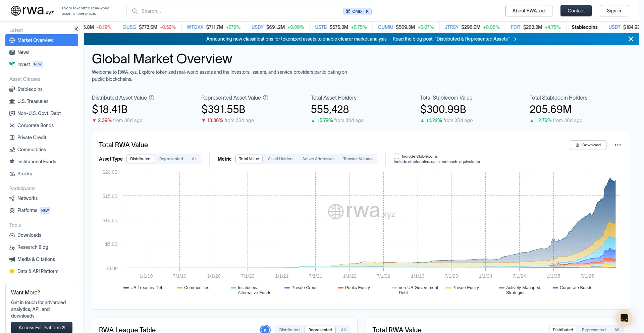Go to the U.S. Treasuries asset class
644x333 pixels.
click(x=33, y=101)
